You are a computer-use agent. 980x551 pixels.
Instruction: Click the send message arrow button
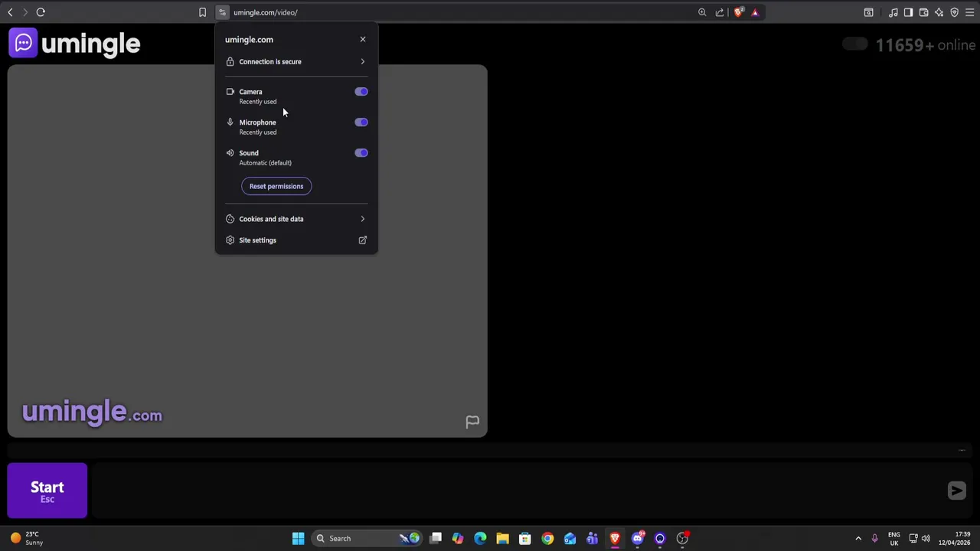point(957,491)
